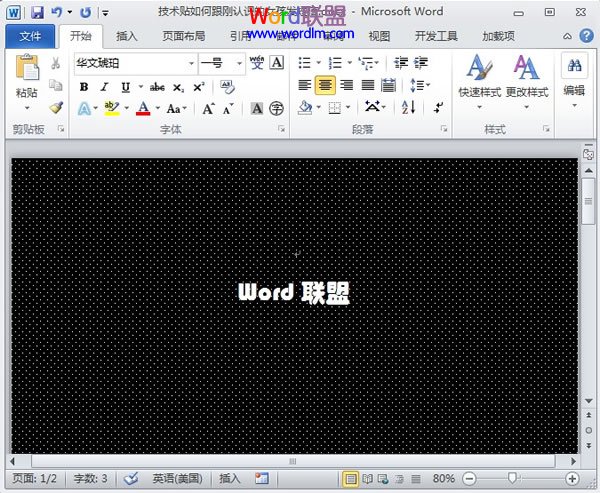Switch to the 视图 View tab
This screenshot has height=493, width=600.
pos(379,36)
